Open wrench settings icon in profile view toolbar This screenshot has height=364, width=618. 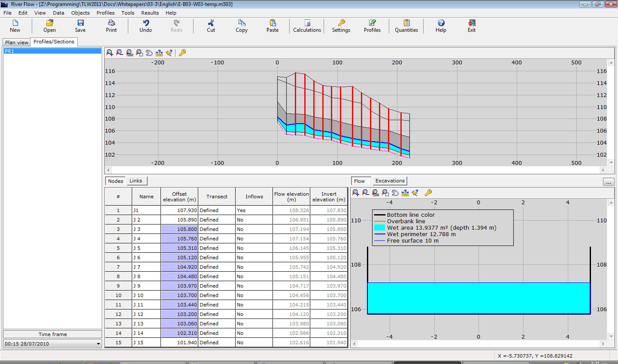pyautogui.click(x=182, y=53)
